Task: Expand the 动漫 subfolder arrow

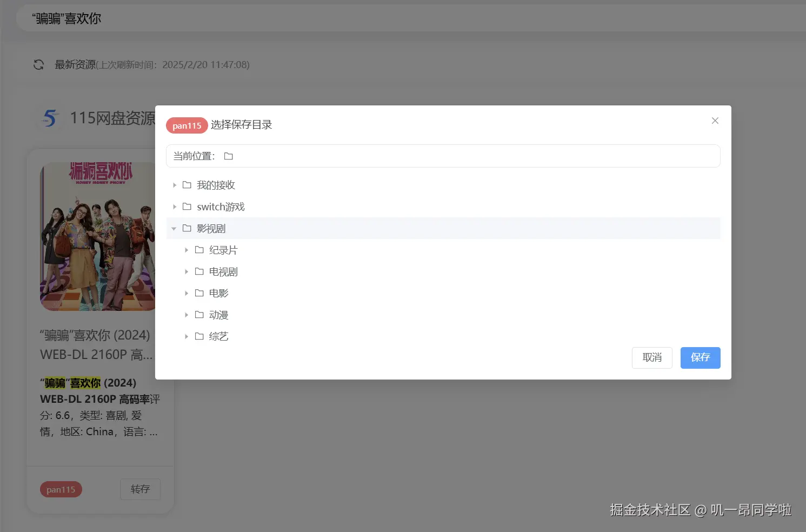Action: click(186, 315)
